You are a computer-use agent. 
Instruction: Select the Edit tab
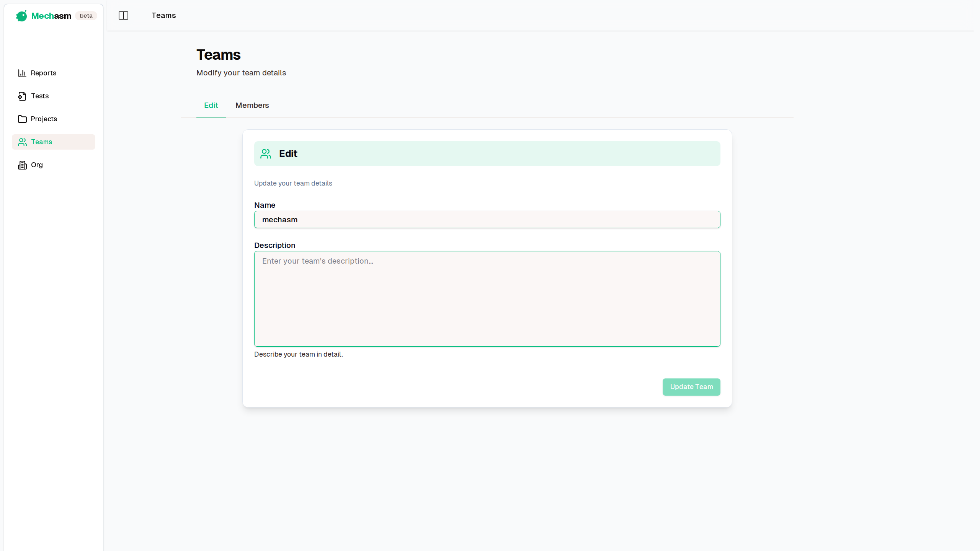click(211, 105)
